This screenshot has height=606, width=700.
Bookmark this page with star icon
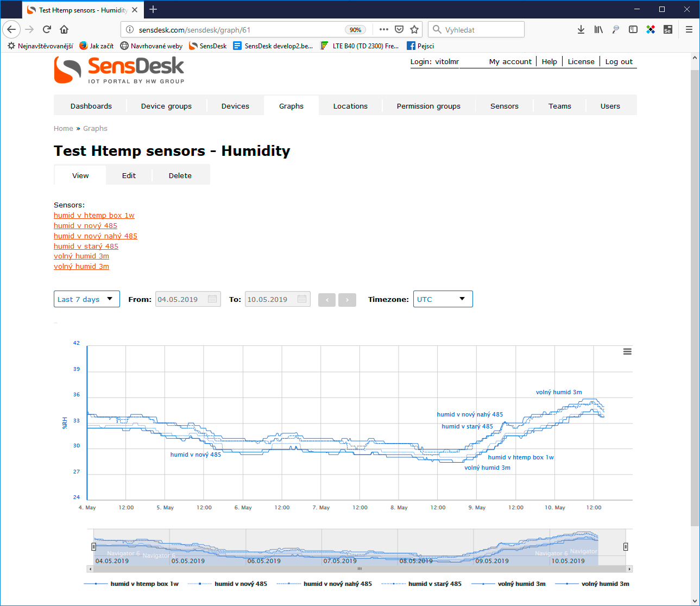click(x=414, y=29)
